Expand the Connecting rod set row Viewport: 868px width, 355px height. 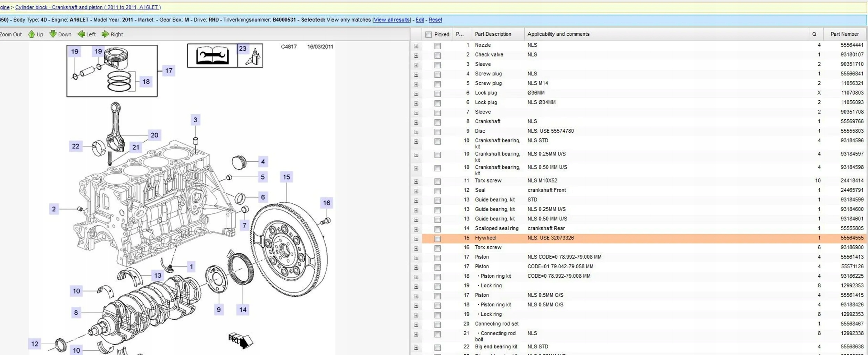click(x=416, y=325)
